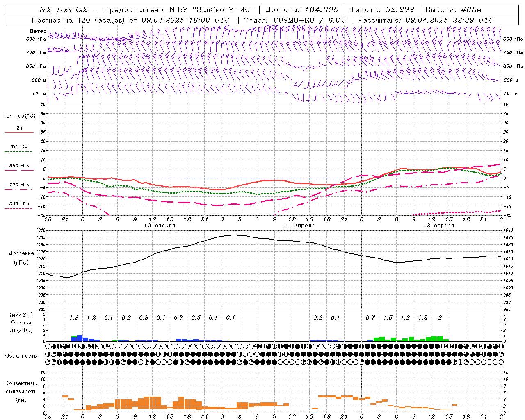Click the (мм/3ч.) precipitation unit label
Viewport: 525px width, 420px height.
pyautogui.click(x=21, y=315)
